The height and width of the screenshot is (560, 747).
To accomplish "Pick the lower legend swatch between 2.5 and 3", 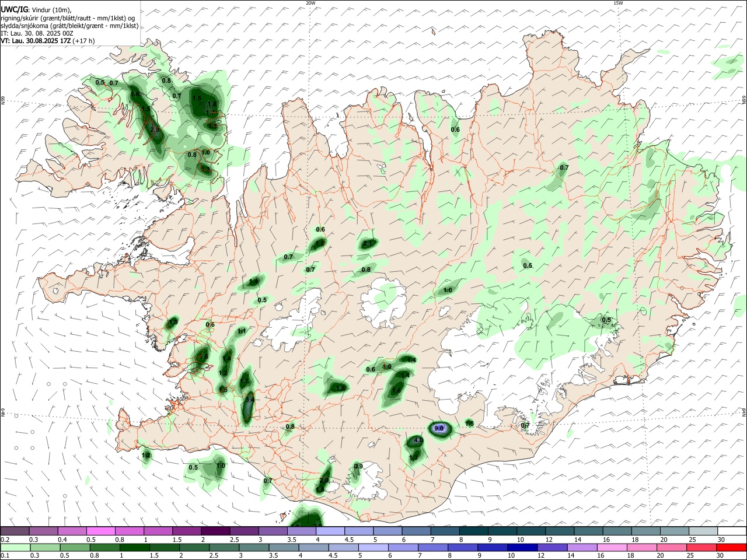I will [x=224, y=548].
